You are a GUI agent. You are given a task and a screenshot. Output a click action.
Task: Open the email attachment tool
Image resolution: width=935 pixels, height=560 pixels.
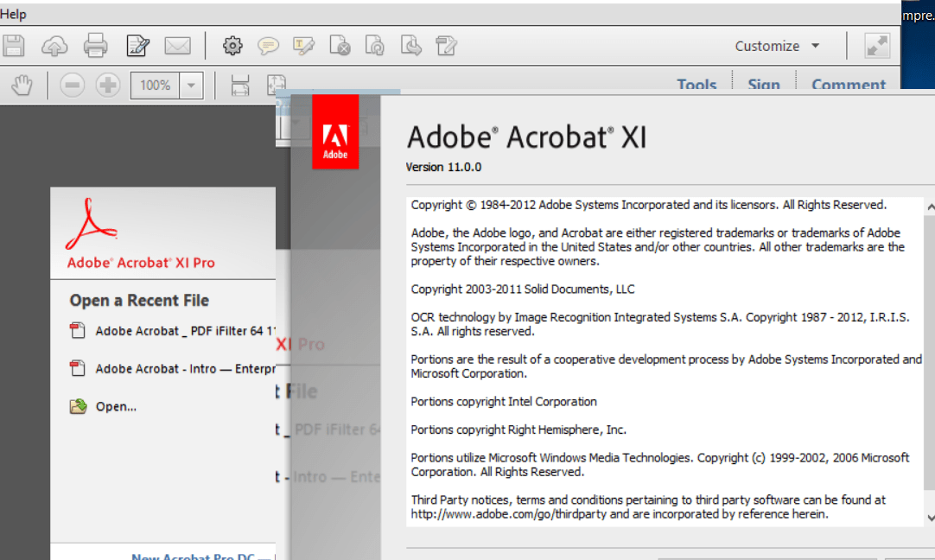pos(178,45)
